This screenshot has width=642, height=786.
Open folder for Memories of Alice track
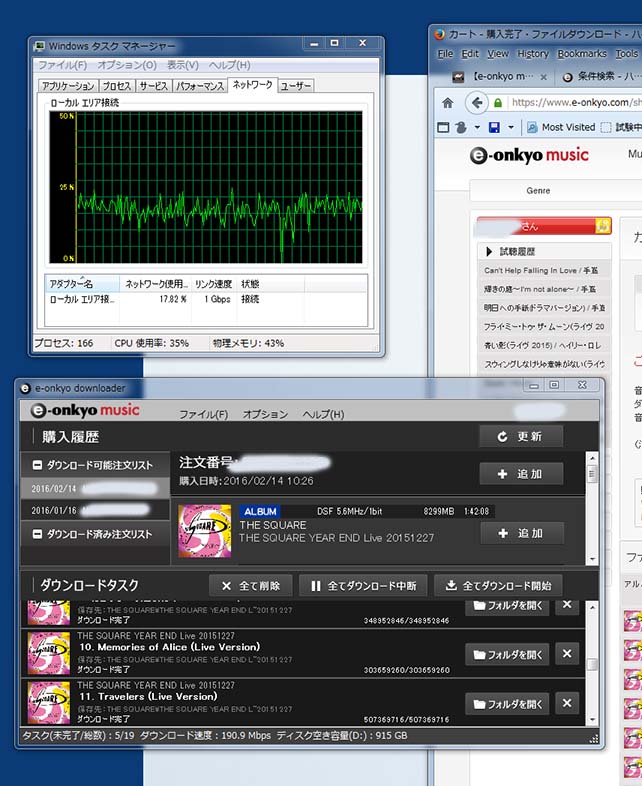[x=507, y=655]
